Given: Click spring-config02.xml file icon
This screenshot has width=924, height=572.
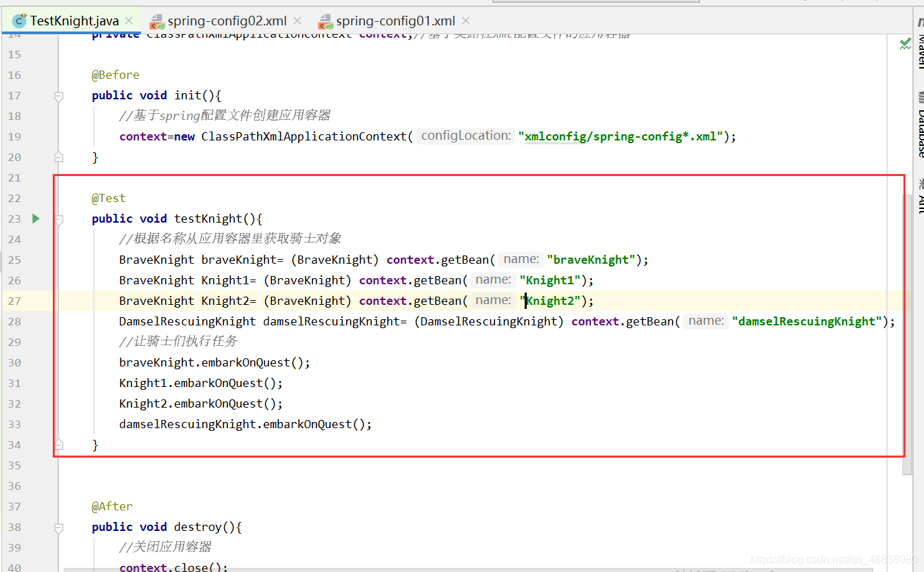Looking at the screenshot, I should click(x=157, y=21).
